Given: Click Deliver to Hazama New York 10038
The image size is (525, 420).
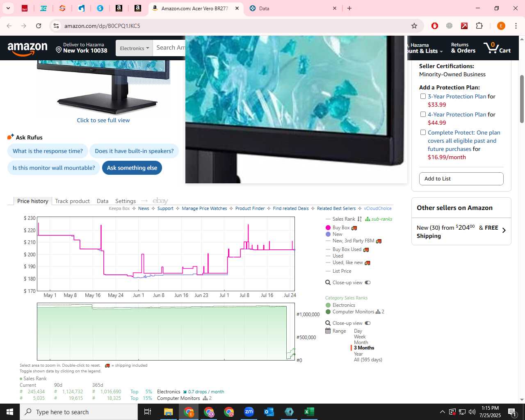Looking at the screenshot, I should 81,48.
